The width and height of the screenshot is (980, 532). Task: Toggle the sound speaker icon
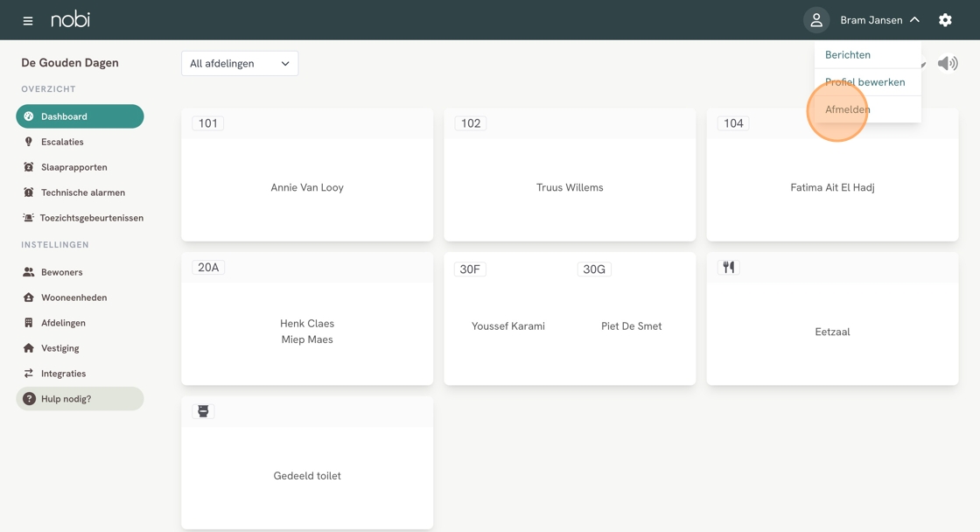(x=948, y=63)
